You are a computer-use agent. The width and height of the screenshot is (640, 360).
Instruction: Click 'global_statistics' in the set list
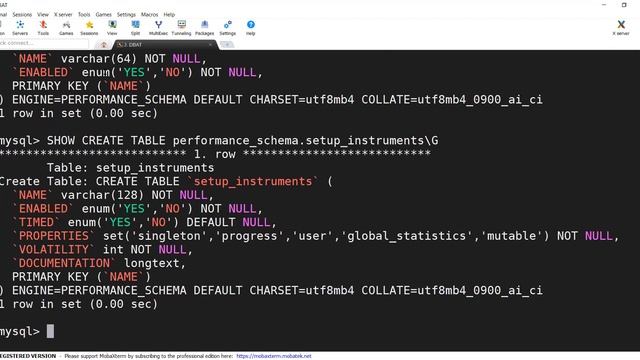406,236
